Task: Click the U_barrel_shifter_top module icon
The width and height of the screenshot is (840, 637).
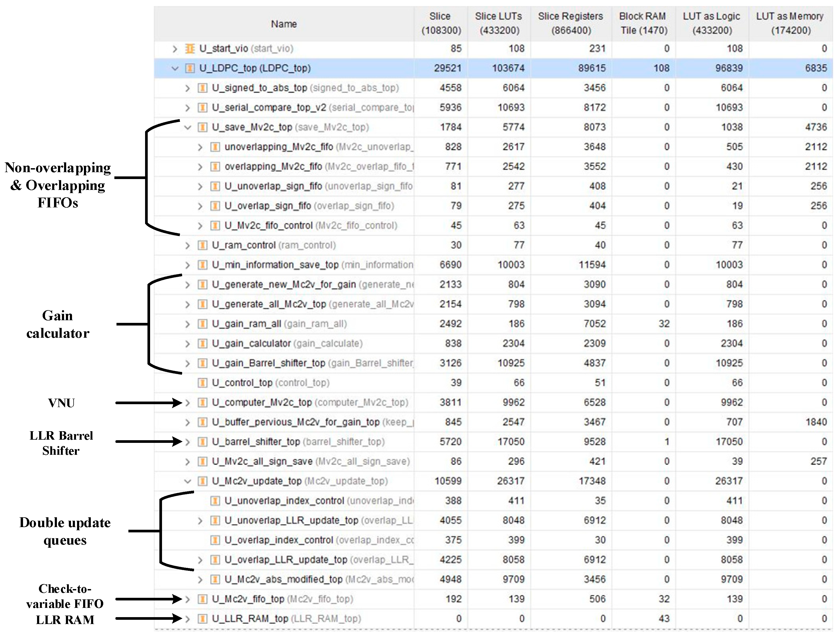Action: click(203, 442)
